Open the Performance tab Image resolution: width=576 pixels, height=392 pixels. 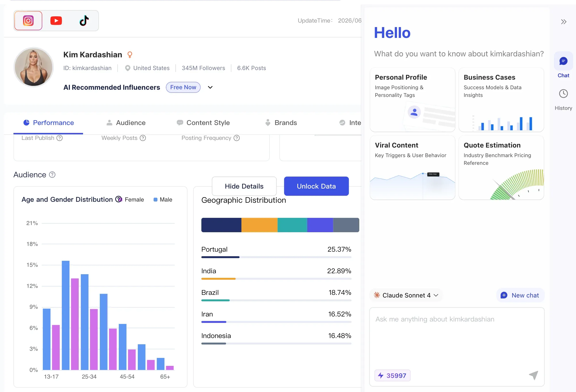(48, 123)
